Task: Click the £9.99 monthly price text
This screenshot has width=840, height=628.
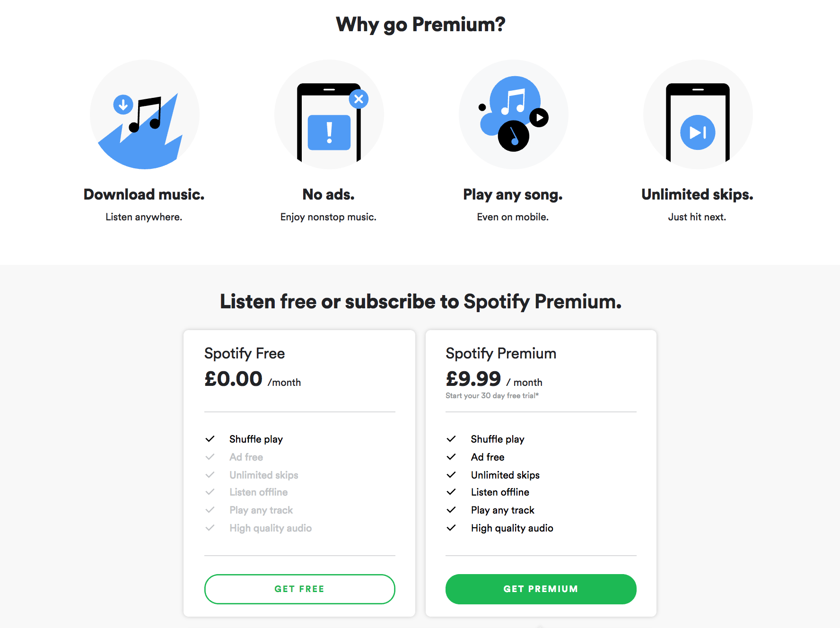Action: click(473, 379)
